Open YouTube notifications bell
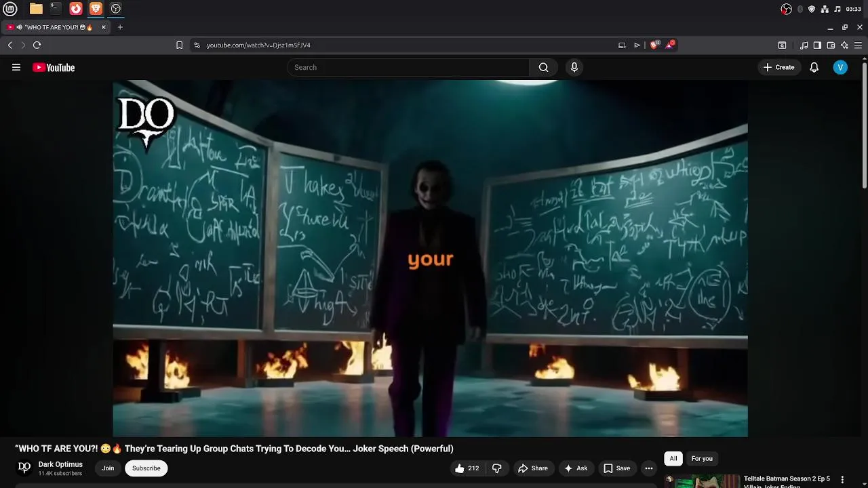The height and width of the screenshot is (488, 868). pos(814,67)
